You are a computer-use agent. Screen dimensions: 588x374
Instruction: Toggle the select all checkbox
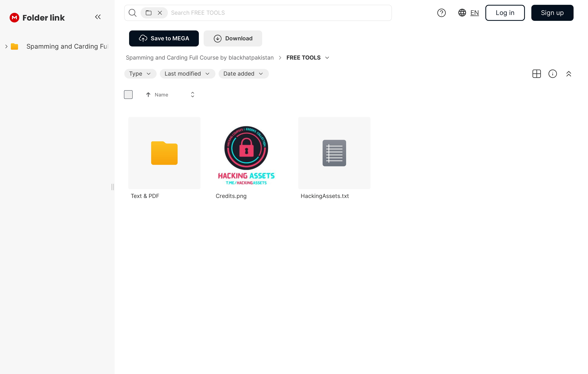coord(128,94)
